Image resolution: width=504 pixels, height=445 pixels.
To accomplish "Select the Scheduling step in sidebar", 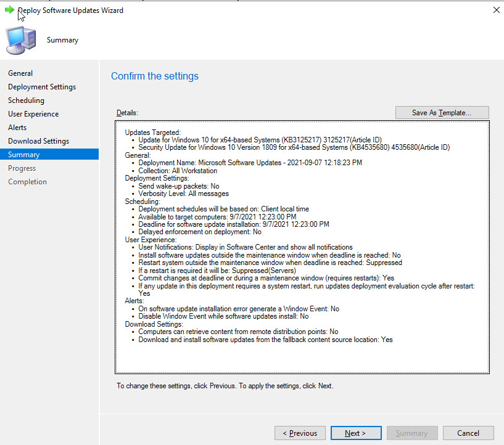I will (x=26, y=100).
